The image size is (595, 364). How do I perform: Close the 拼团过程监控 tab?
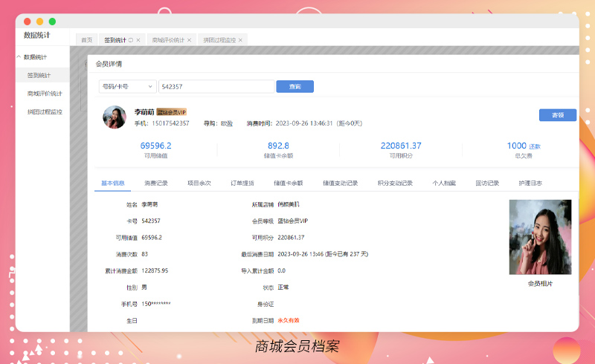241,40
